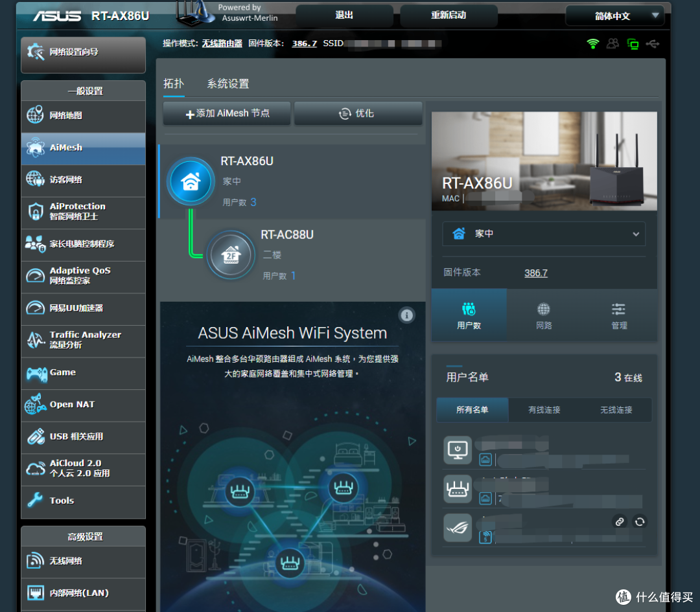Click the info icon on AiMesh banner

click(406, 315)
